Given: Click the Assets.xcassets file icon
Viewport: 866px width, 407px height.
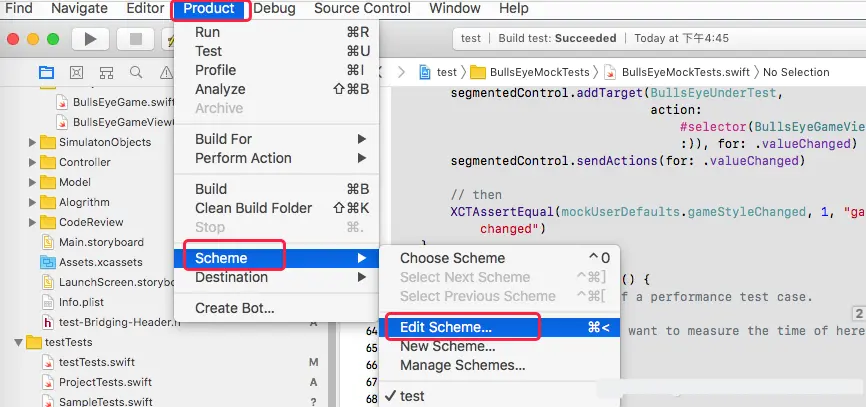Looking at the screenshot, I should pos(48,262).
